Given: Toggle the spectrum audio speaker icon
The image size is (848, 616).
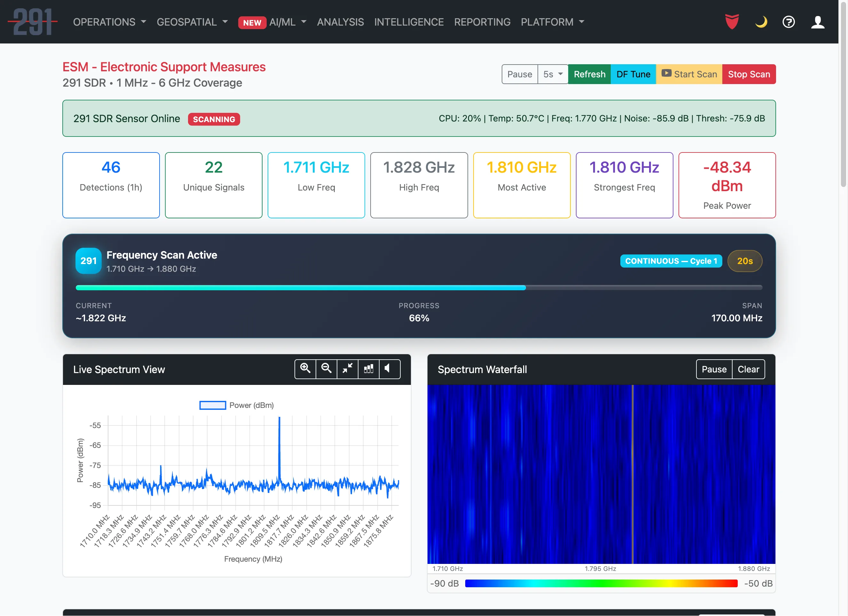Looking at the screenshot, I should (x=389, y=369).
